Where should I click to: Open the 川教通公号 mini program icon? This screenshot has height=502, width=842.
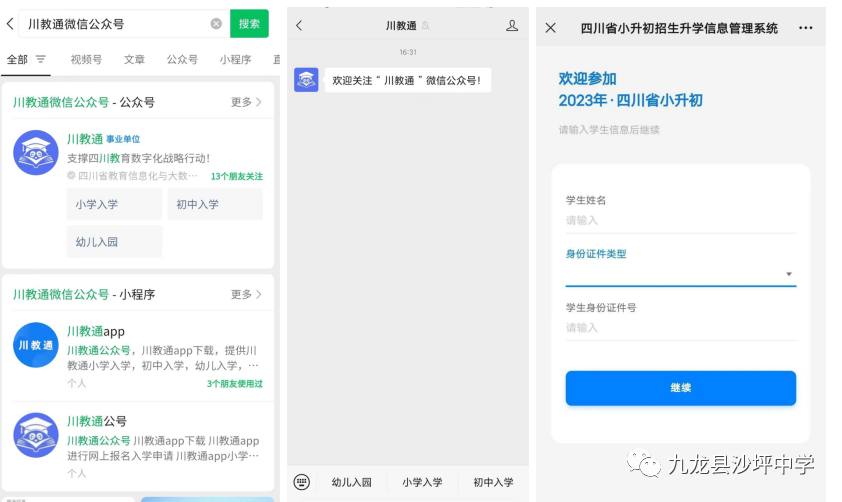[35, 435]
